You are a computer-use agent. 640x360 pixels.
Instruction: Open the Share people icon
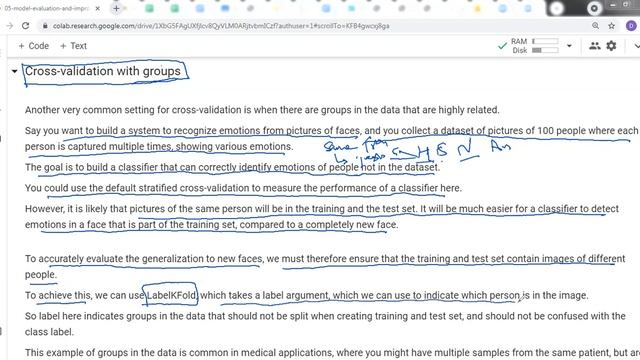point(595,46)
